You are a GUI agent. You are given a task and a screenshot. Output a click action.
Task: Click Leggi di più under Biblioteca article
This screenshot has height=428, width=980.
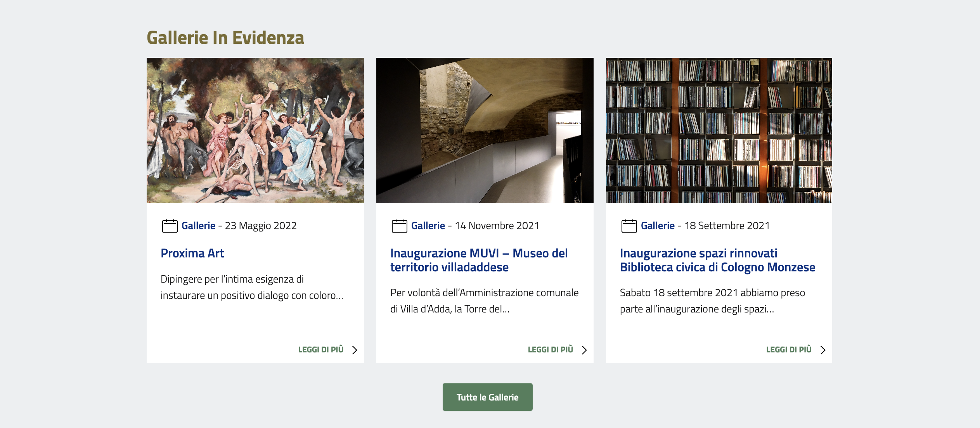click(789, 350)
